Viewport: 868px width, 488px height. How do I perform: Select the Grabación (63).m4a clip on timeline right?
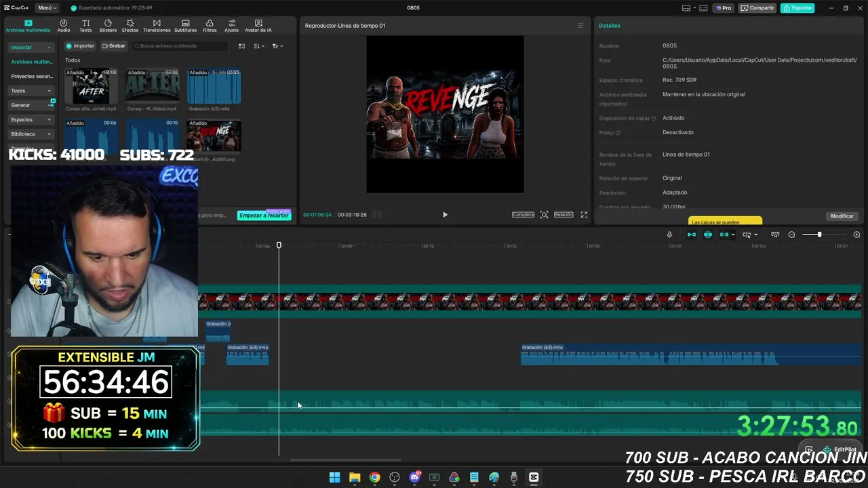[691, 354]
